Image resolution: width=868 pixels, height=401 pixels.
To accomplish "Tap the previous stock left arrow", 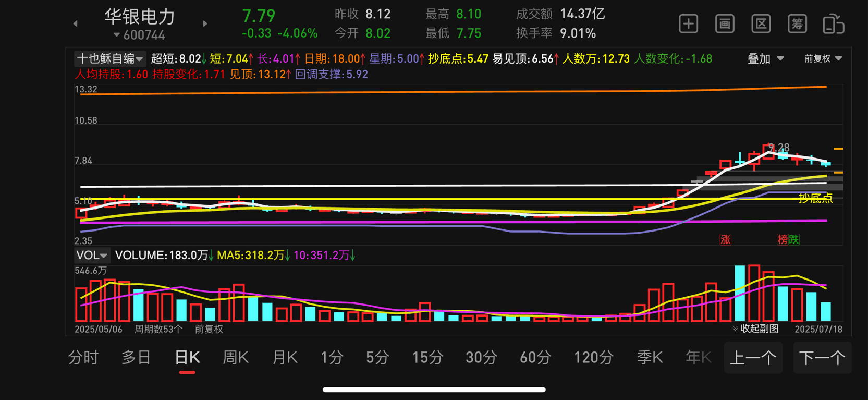I will pos(76,23).
